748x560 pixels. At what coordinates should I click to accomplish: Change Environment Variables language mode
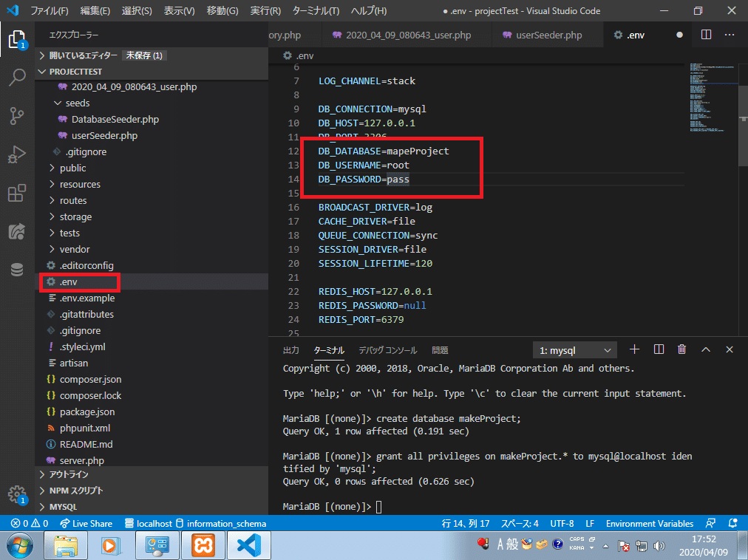point(649,523)
